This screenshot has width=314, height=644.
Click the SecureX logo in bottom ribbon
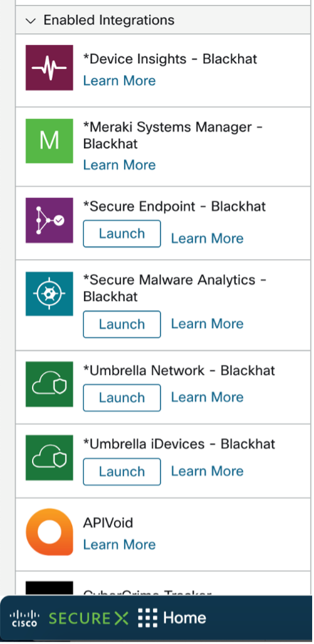point(88,618)
